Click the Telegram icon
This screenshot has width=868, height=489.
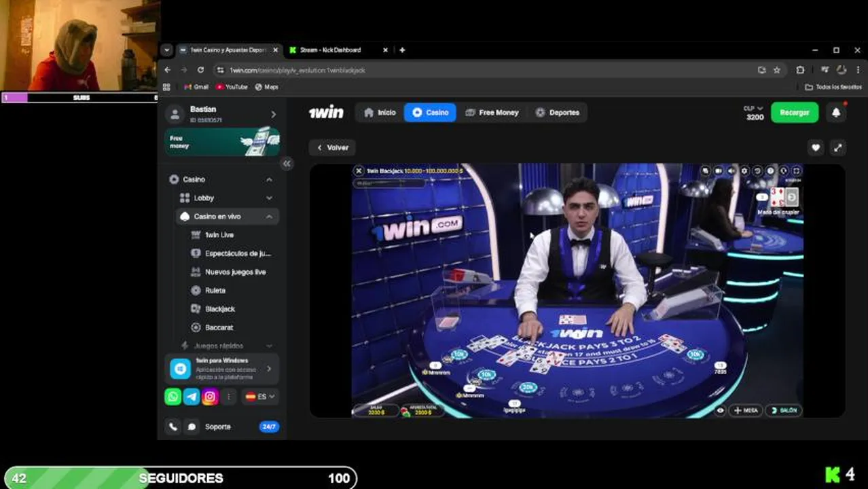192,397
